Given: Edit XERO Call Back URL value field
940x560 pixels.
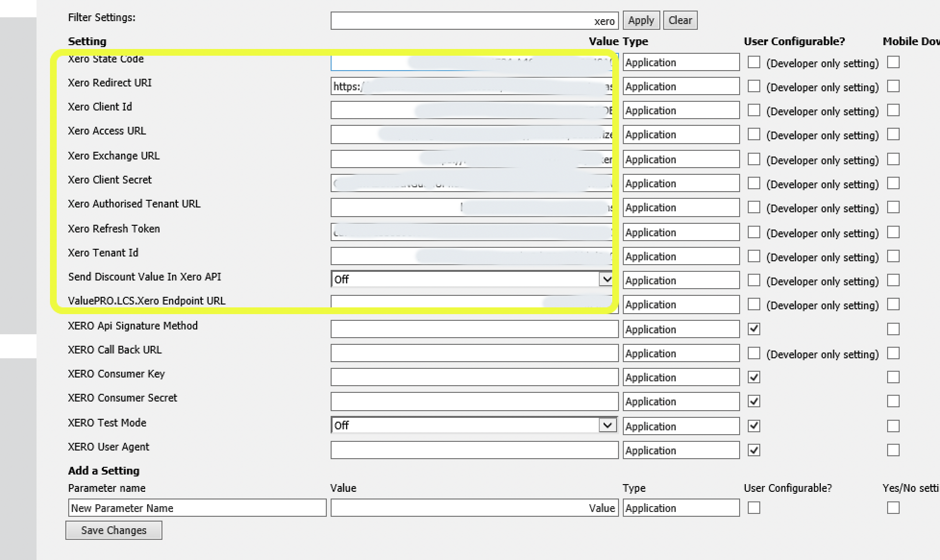Looking at the screenshot, I should click(x=474, y=353).
